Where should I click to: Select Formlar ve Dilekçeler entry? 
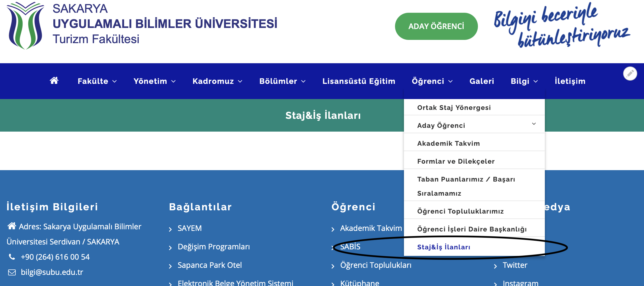[x=474, y=161]
